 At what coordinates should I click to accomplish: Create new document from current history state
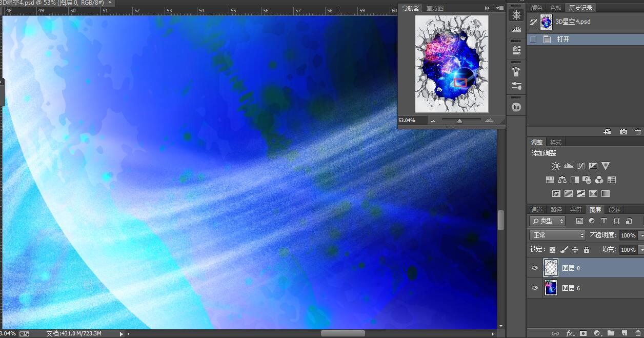coord(608,132)
